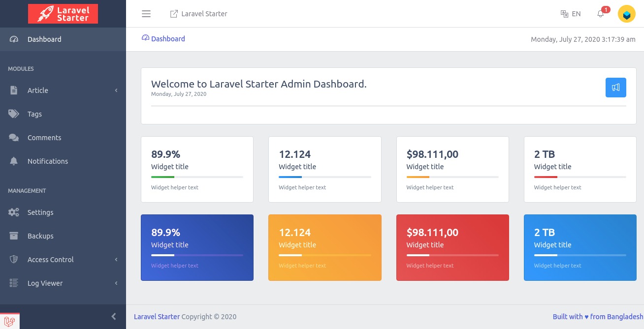Select the red $98.111,00 widget card
Image resolution: width=644 pixels, height=329 pixels.
(452, 247)
